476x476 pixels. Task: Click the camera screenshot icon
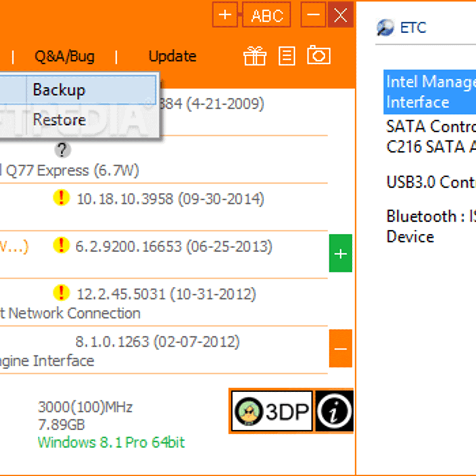click(x=319, y=55)
